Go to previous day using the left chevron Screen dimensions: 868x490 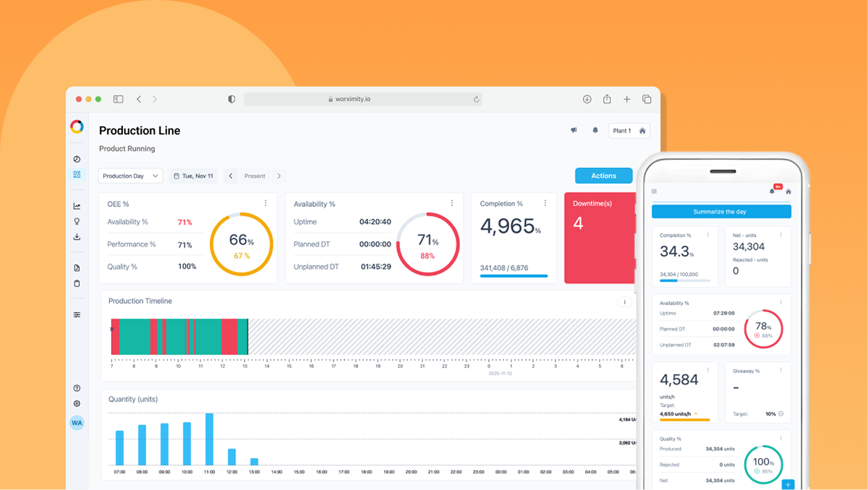click(x=231, y=176)
